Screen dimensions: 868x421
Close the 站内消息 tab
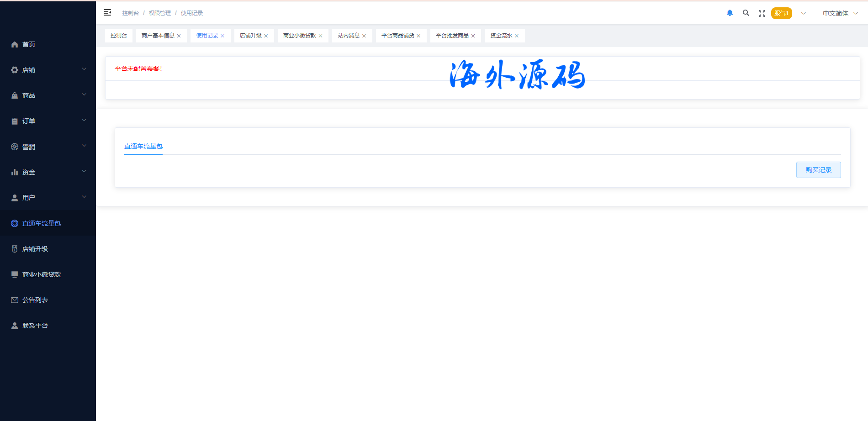pyautogui.click(x=364, y=36)
